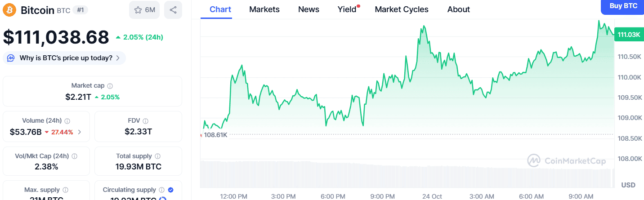Click Circulating supply verified badge

click(171, 190)
